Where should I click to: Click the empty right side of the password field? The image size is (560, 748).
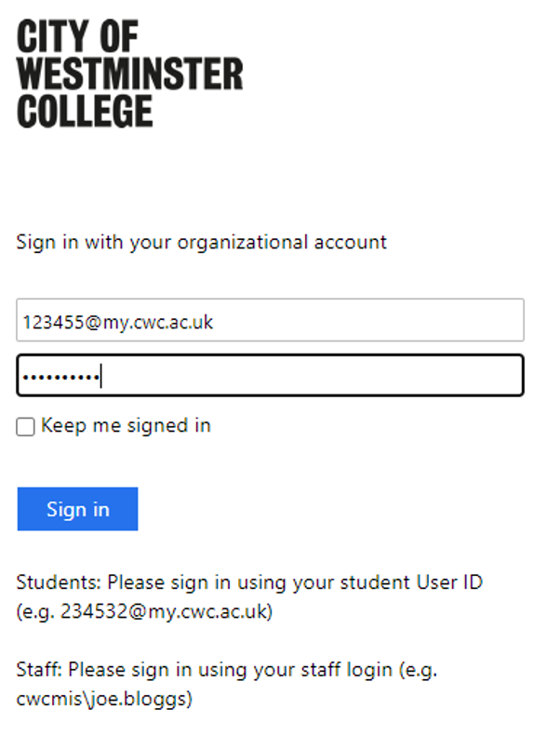(x=313, y=376)
